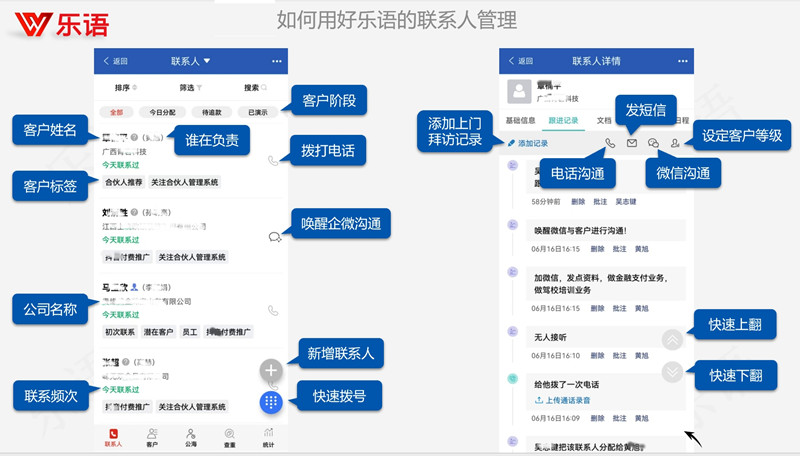Tap the envelope SMS icon

coord(632,143)
